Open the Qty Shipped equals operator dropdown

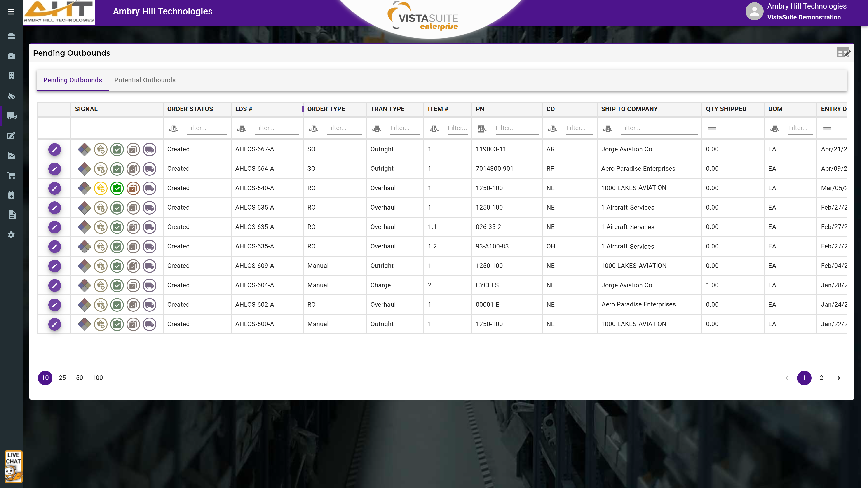[x=712, y=128]
